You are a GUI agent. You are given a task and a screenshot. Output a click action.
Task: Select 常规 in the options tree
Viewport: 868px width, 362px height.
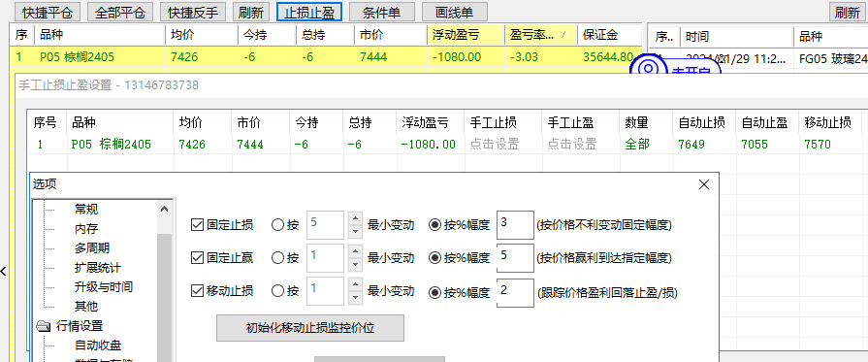(x=86, y=210)
